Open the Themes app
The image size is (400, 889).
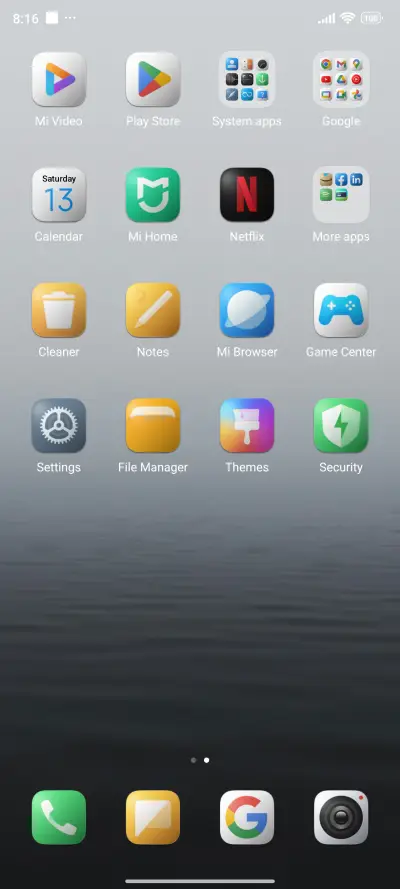247,425
